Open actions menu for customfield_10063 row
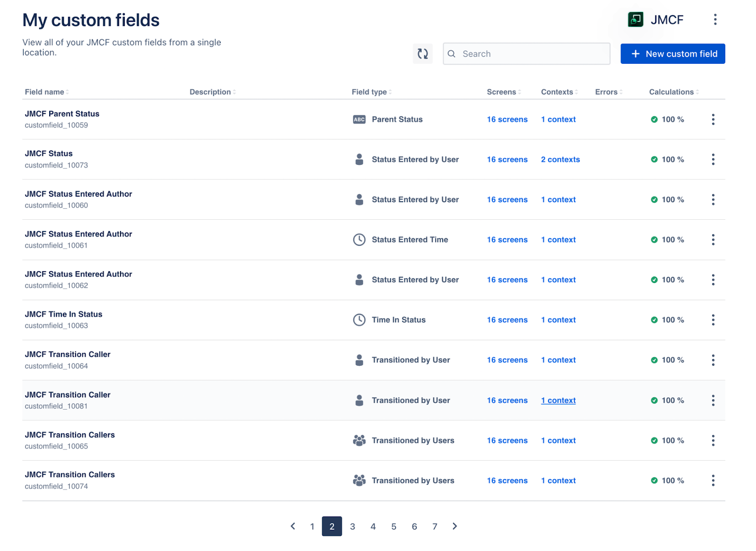The width and height of the screenshot is (756, 551). pyautogui.click(x=713, y=320)
